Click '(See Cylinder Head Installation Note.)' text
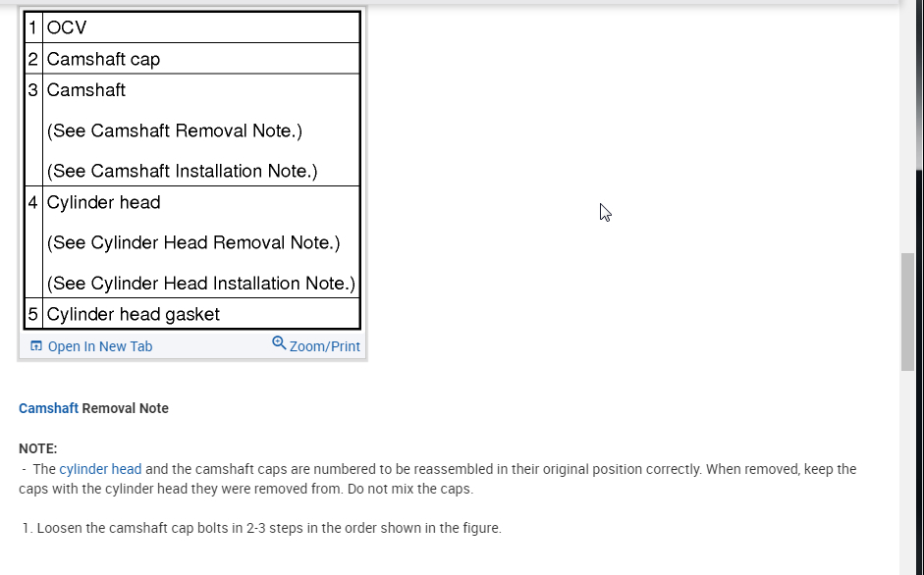Image resolution: width=924 pixels, height=575 pixels. pyautogui.click(x=201, y=284)
